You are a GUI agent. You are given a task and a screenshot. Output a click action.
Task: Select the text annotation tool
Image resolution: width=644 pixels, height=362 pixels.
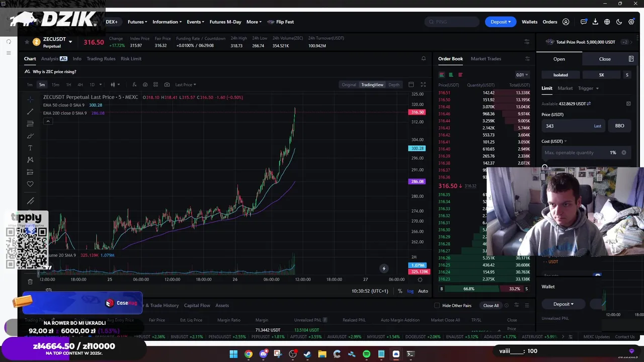pyautogui.click(x=30, y=148)
